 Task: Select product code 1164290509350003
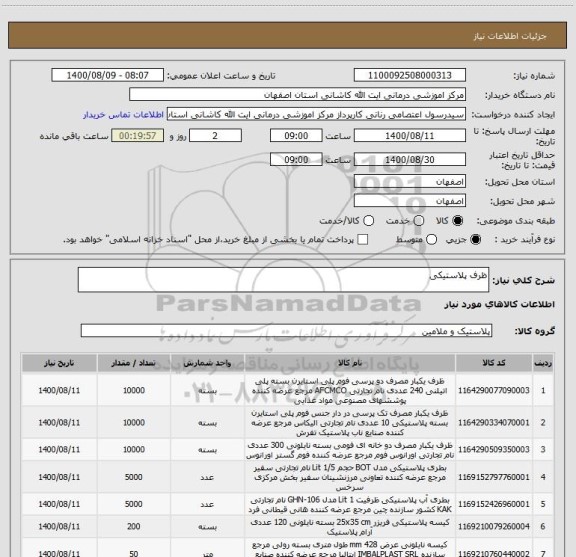click(x=494, y=450)
